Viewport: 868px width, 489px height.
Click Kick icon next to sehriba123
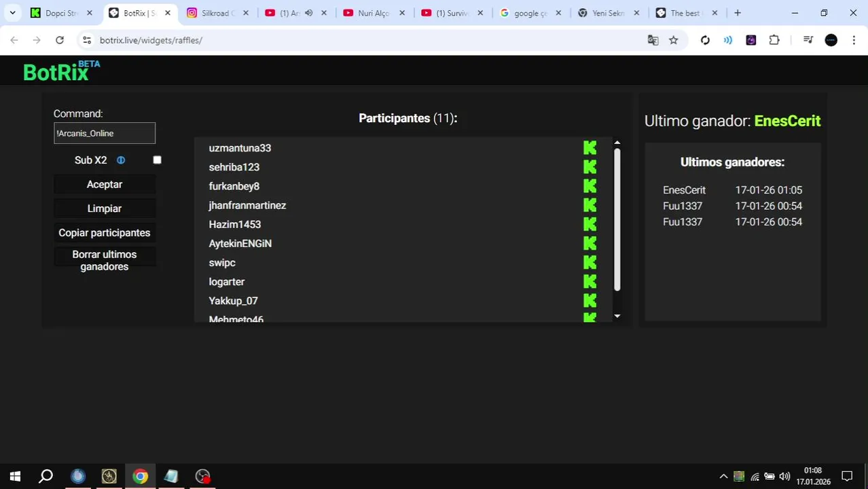590,166
